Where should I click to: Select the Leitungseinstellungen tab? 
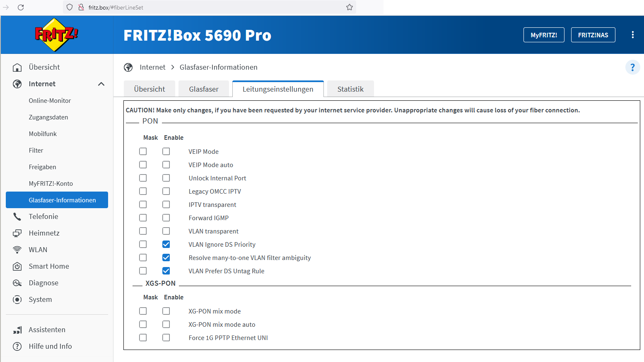[278, 89]
